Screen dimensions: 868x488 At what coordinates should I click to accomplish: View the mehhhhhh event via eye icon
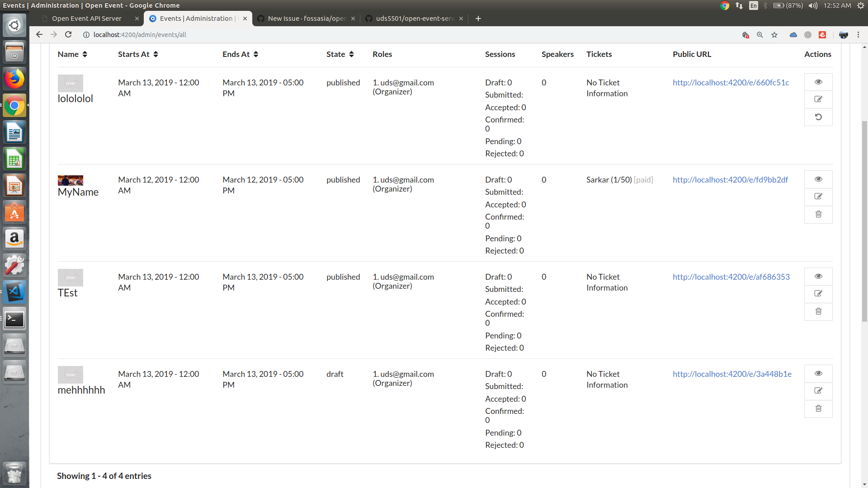(x=818, y=373)
